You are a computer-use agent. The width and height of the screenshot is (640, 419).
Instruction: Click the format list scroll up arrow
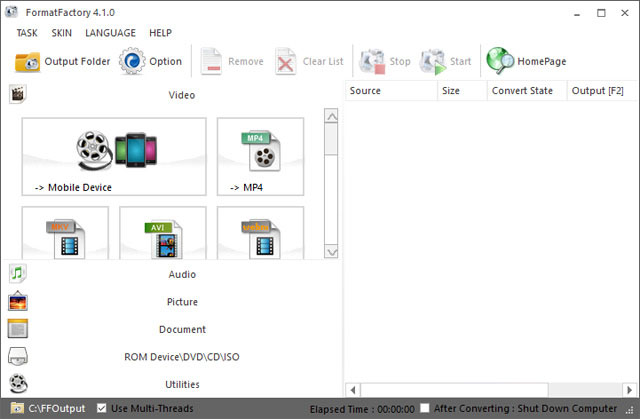[331, 116]
